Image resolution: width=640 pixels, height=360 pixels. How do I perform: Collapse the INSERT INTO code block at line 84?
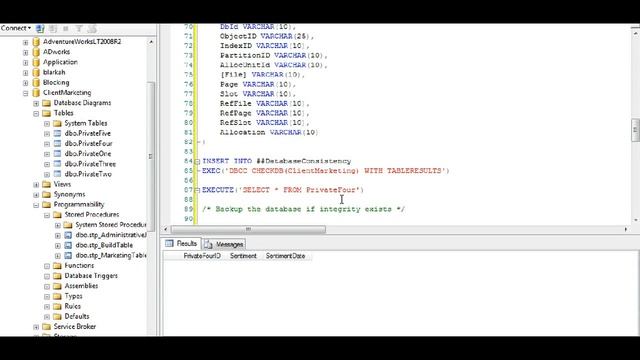[x=198, y=162]
